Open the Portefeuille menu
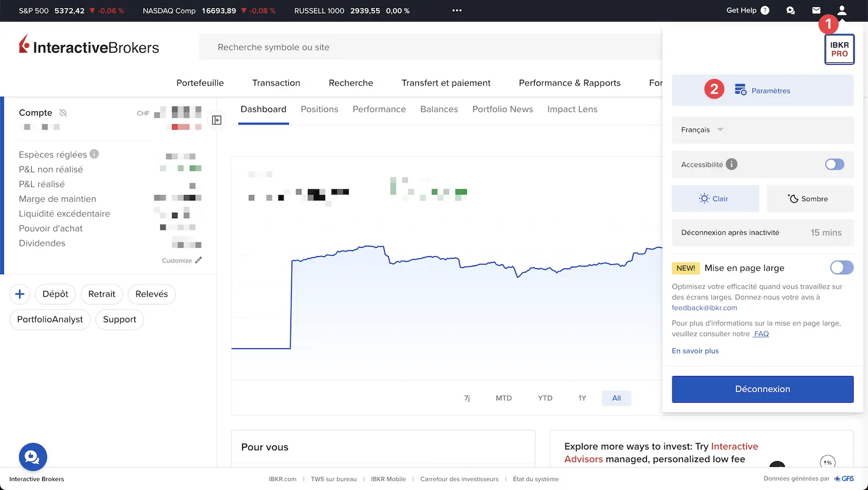This screenshot has height=490, width=868. tap(200, 83)
